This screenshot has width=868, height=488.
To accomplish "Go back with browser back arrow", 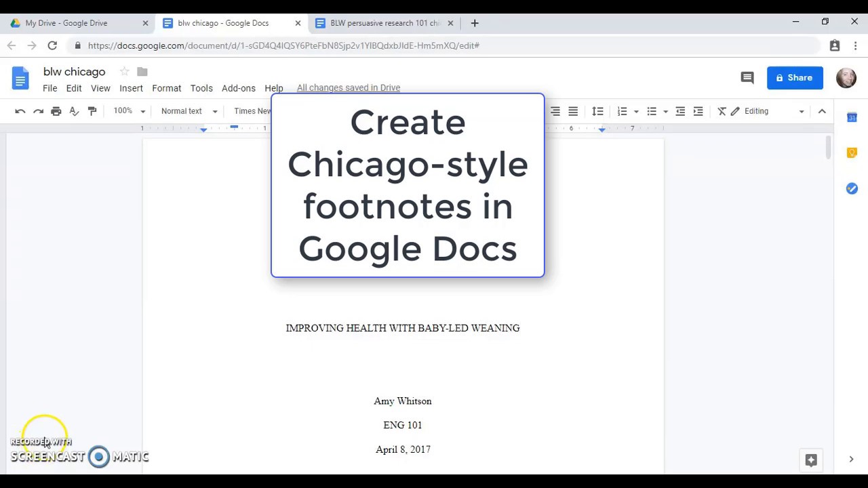I will pyautogui.click(x=12, y=45).
